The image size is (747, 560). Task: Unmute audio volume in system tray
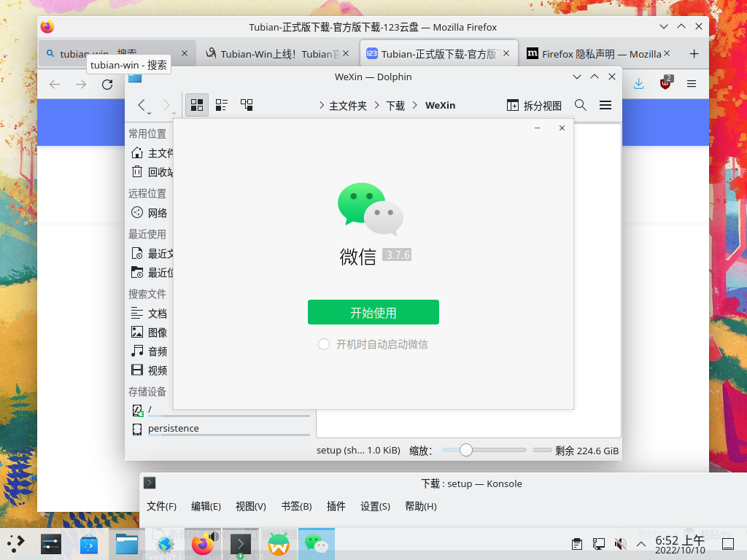pos(620,544)
